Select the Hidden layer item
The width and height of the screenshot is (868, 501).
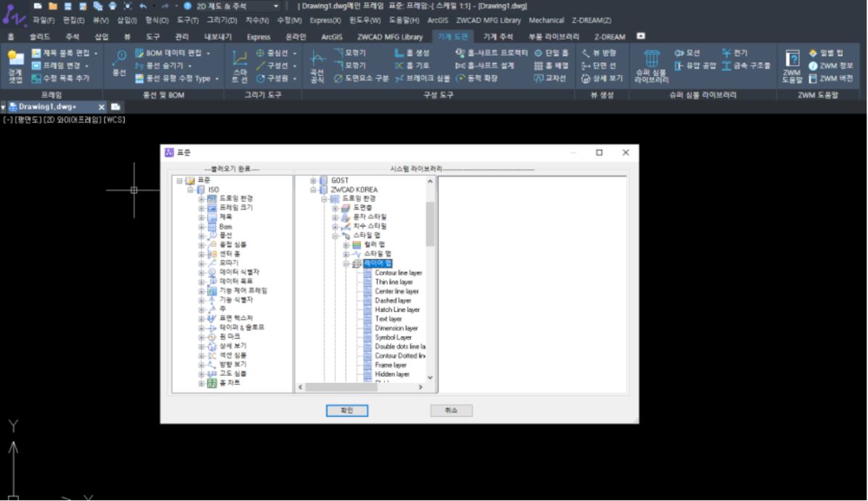click(392, 374)
